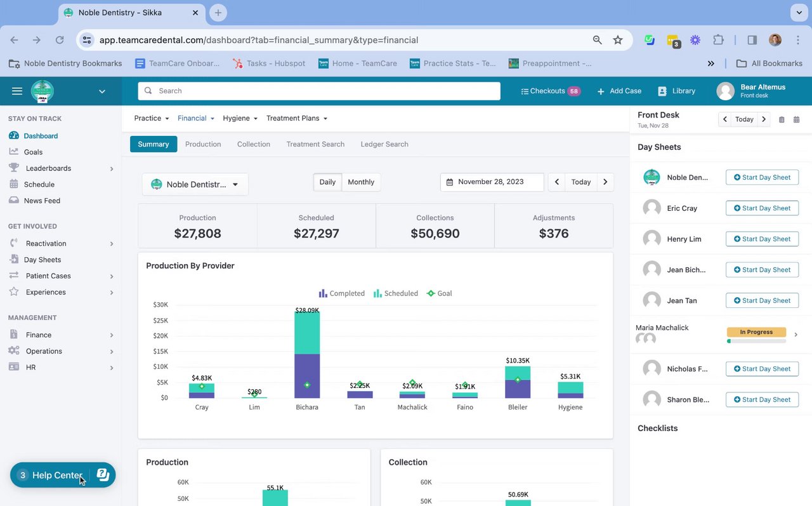Viewport: 812px width, 506px height.
Task: Expand Experiences submenu arrow
Action: click(112, 293)
